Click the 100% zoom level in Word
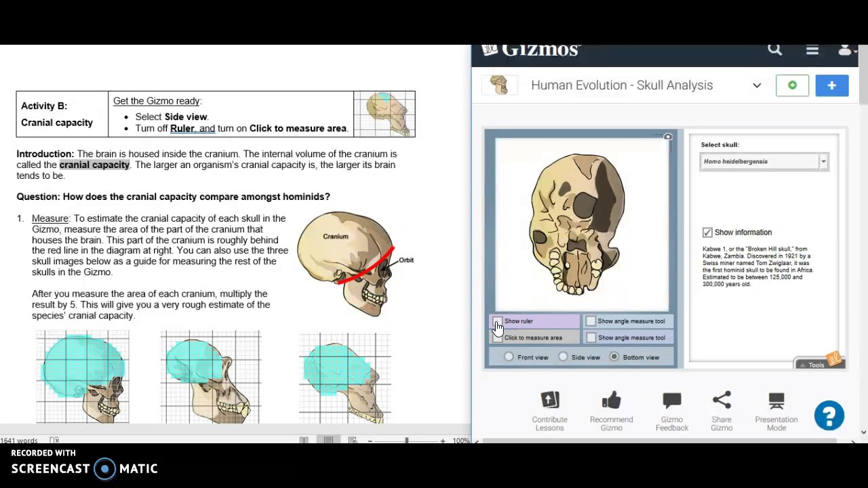 [x=461, y=441]
